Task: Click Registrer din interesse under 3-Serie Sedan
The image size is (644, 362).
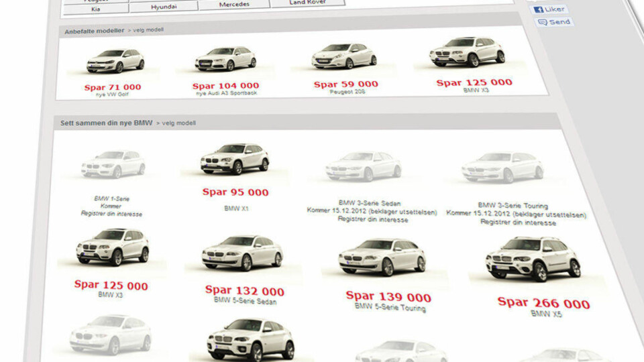Action: click(x=373, y=220)
